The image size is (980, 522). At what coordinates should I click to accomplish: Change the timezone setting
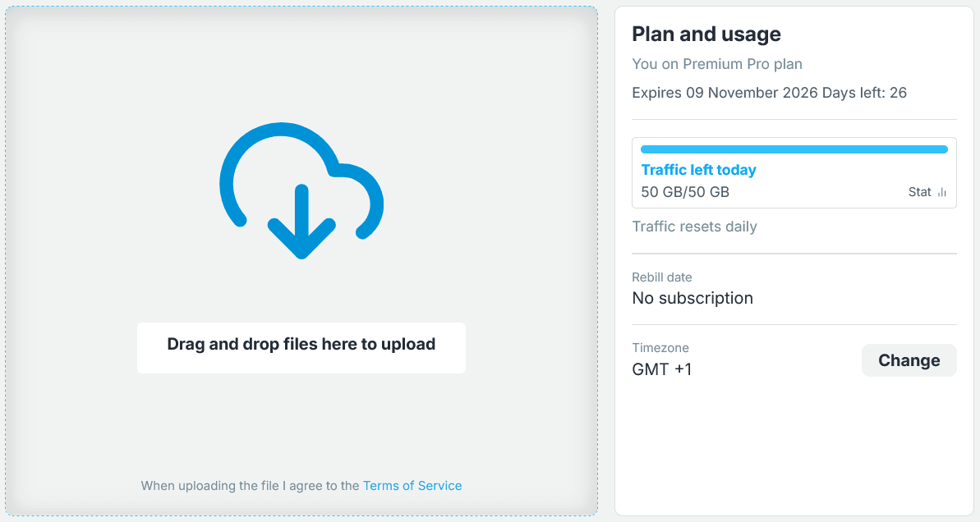(x=909, y=360)
